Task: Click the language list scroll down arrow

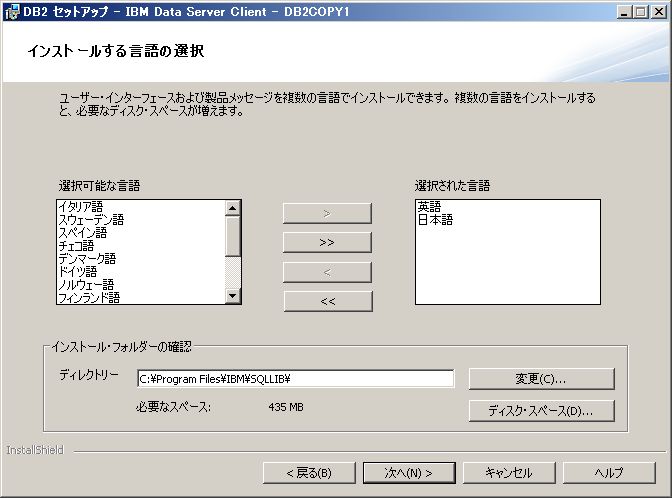Action: 233,296
